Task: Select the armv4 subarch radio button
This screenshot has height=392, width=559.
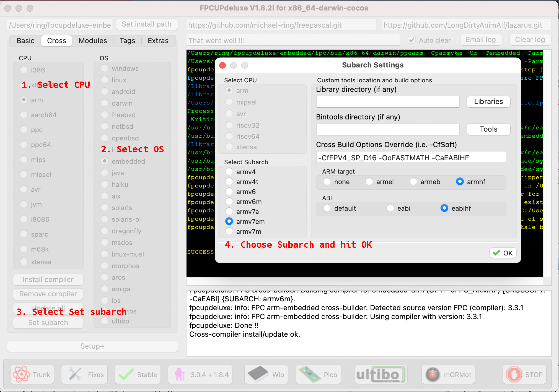Action: tap(229, 171)
